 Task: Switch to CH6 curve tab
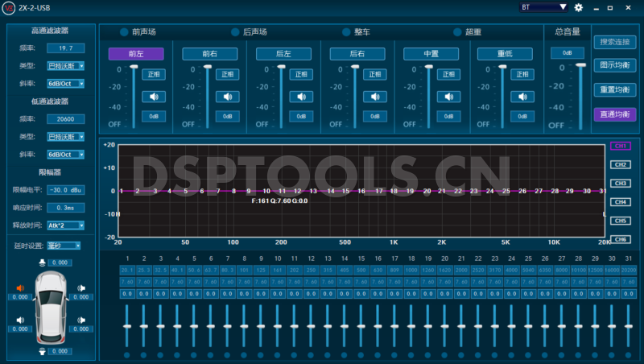620,239
